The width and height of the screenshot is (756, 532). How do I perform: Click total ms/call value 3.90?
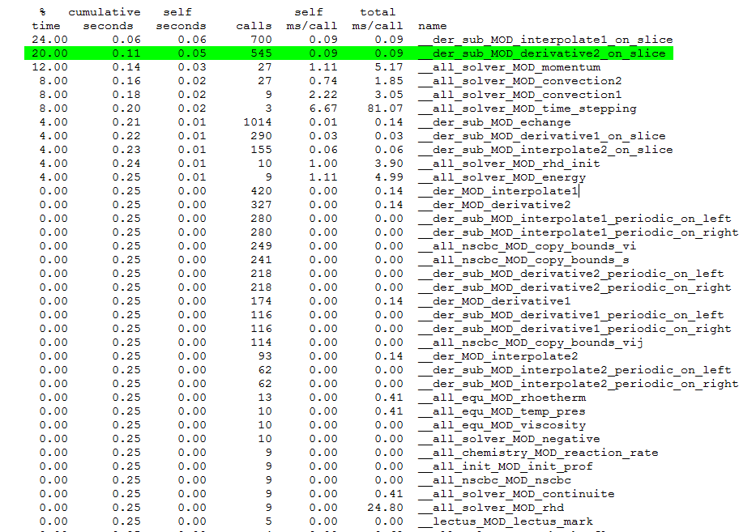pos(389,164)
